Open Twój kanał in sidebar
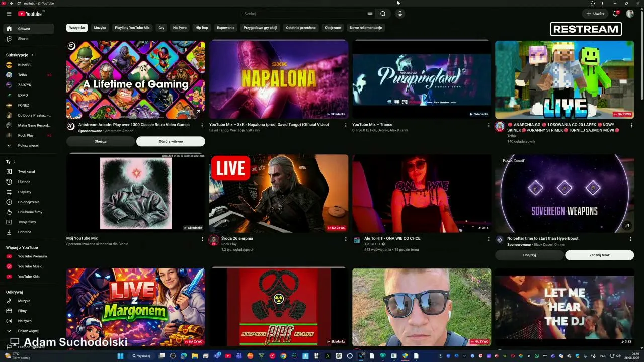 29,171
